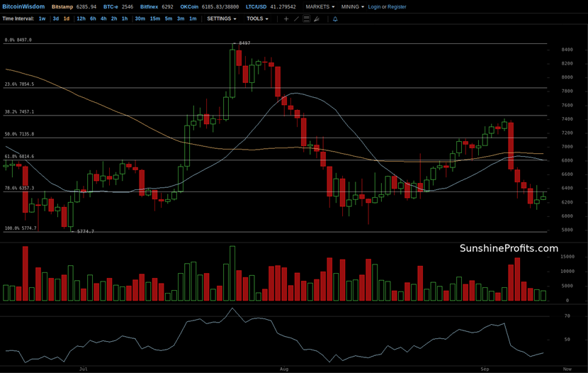This screenshot has width=588, height=373.
Task: Select the trend line drawing tool
Action: tap(296, 19)
